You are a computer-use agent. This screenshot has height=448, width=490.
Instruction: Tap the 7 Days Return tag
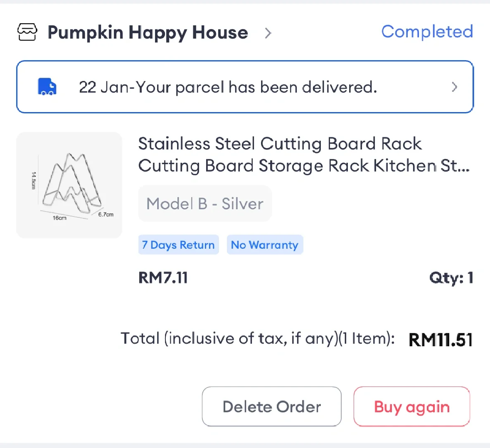click(178, 245)
